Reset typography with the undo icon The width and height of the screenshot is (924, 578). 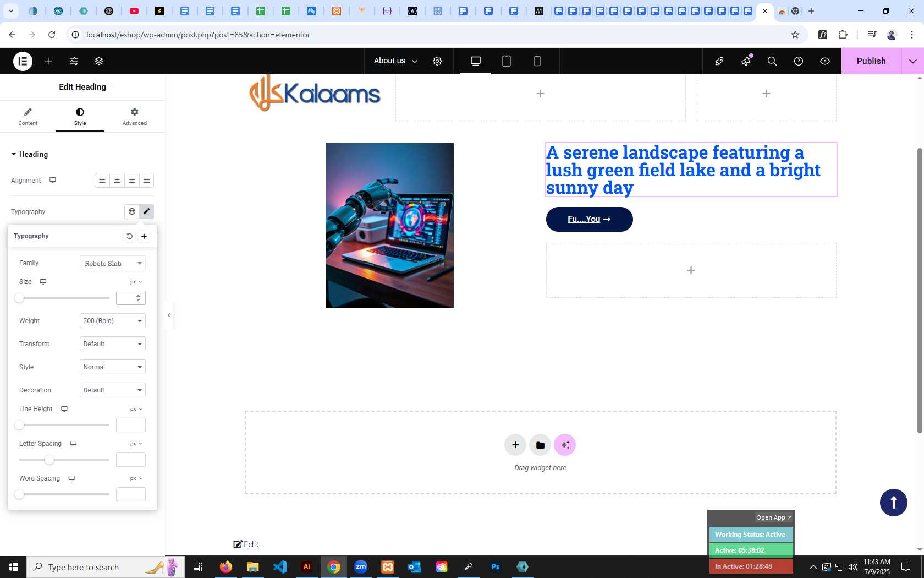(x=129, y=236)
